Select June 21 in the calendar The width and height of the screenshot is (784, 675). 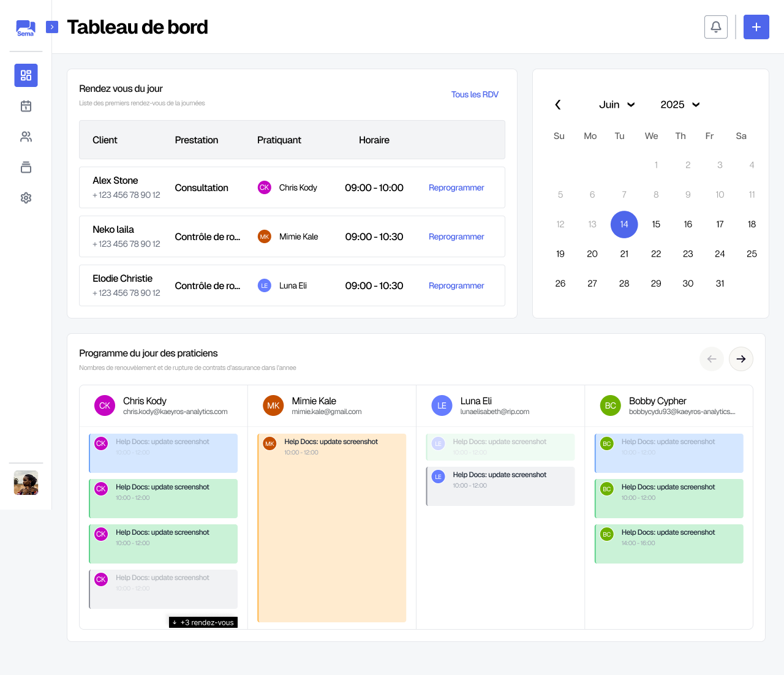[x=624, y=254]
